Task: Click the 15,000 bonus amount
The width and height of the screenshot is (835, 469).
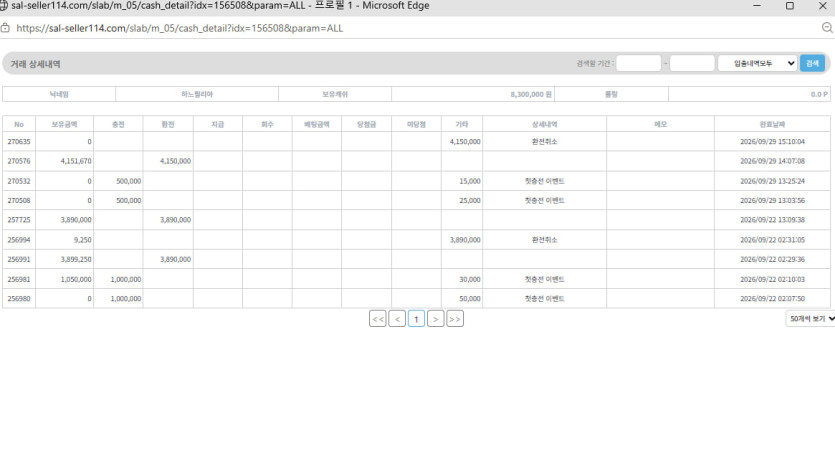Action: tap(470, 181)
